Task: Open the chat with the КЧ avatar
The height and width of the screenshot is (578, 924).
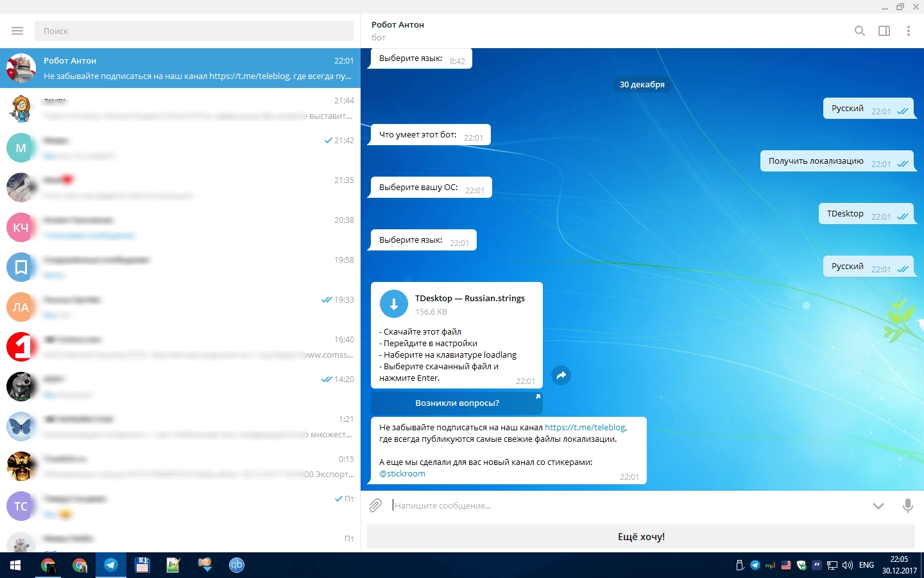Action: 180,227
